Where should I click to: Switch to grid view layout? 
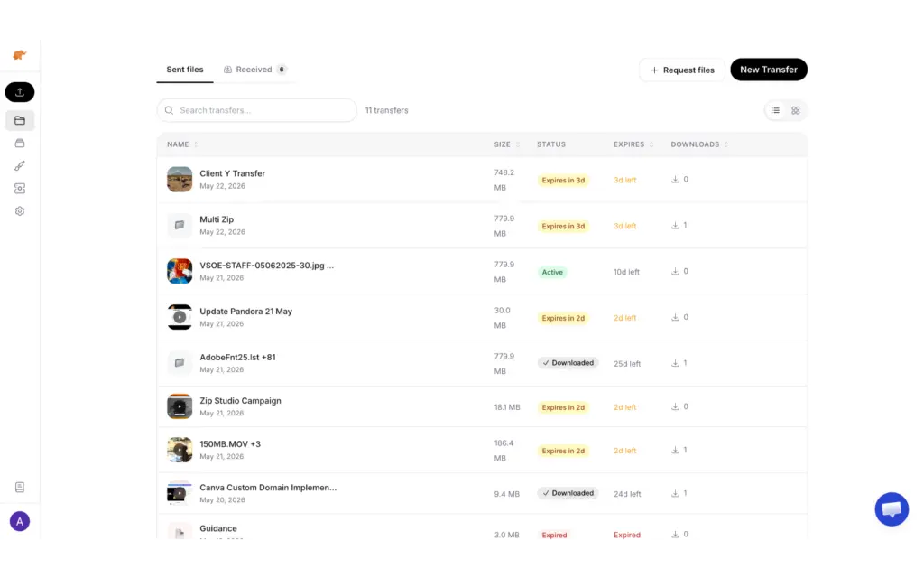coord(796,110)
